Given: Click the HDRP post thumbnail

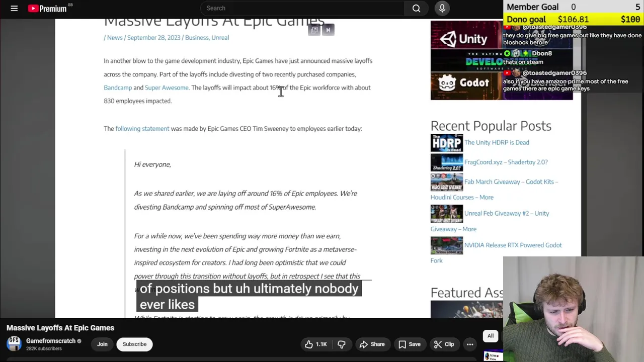Looking at the screenshot, I should point(446,143).
